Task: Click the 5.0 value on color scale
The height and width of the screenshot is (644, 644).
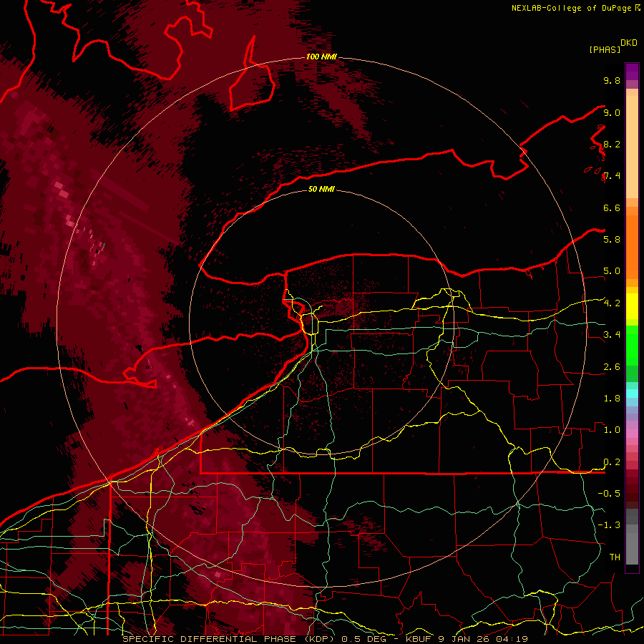Action: pyautogui.click(x=612, y=271)
